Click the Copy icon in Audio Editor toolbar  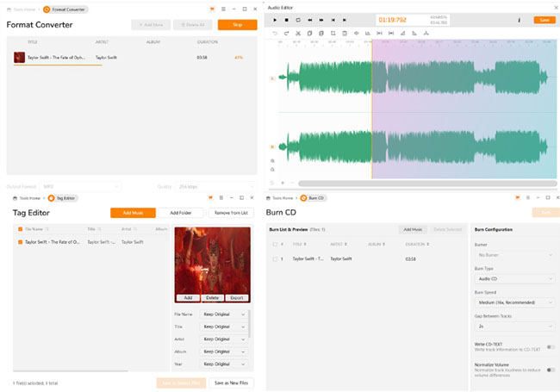(x=309, y=34)
